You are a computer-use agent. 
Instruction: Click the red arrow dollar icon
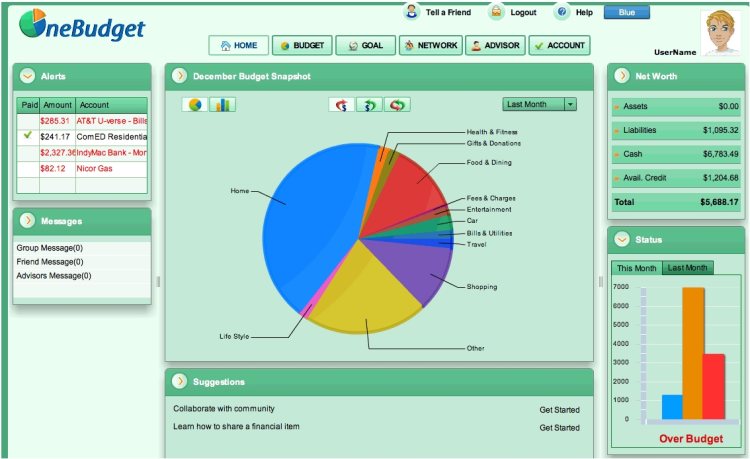point(342,105)
